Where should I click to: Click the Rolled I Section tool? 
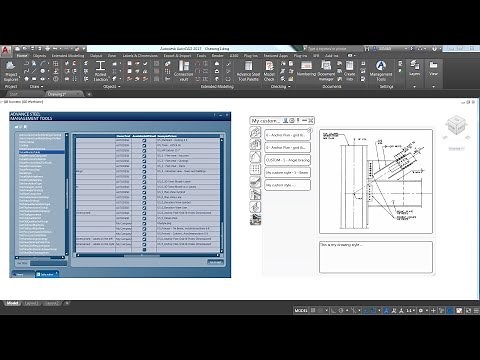tap(100, 71)
